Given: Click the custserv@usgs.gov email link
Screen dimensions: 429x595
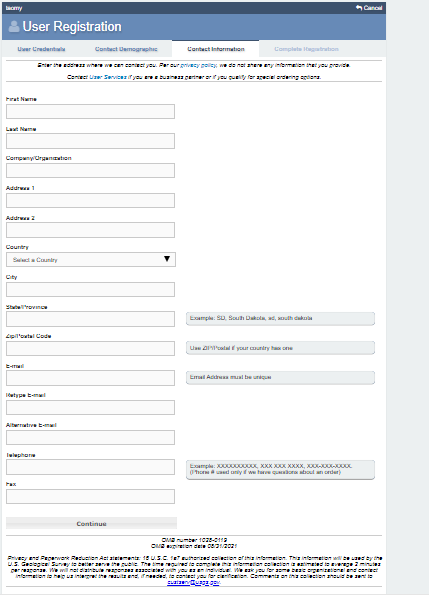Looking at the screenshot, I should click(193, 582).
